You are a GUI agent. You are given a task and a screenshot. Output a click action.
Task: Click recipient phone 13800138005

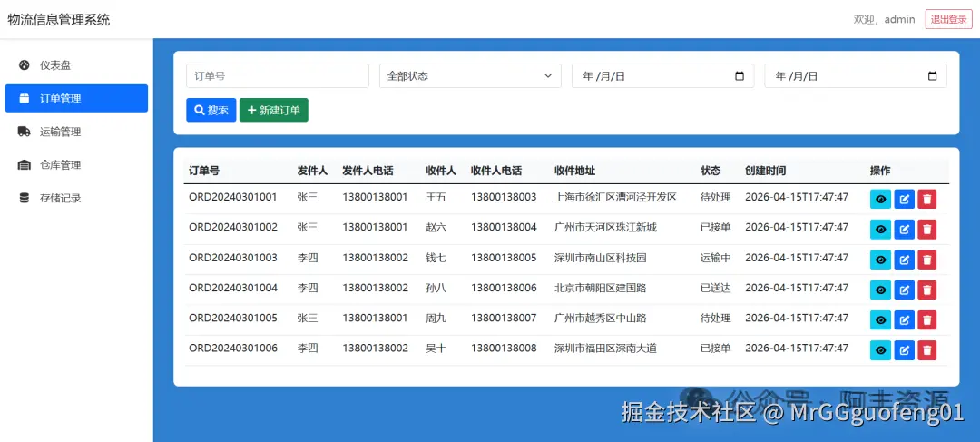point(504,258)
